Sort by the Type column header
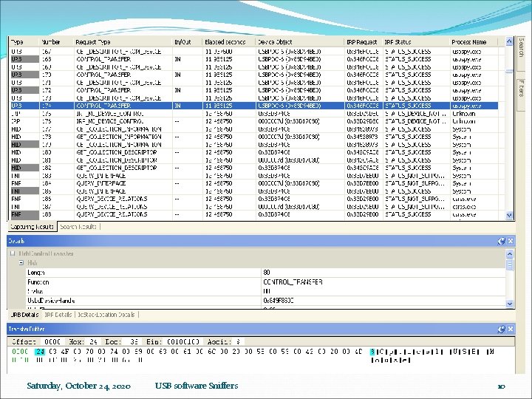The image size is (532, 399). [x=24, y=42]
